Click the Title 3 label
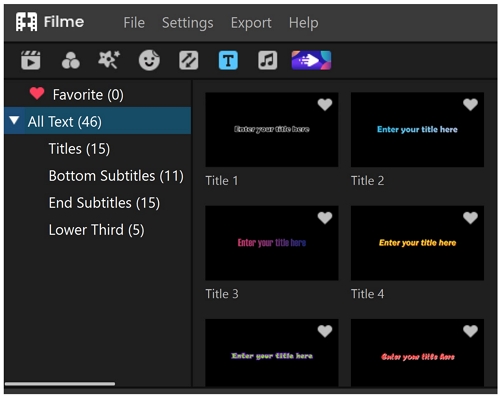The width and height of the screenshot is (500, 396). [x=222, y=294]
